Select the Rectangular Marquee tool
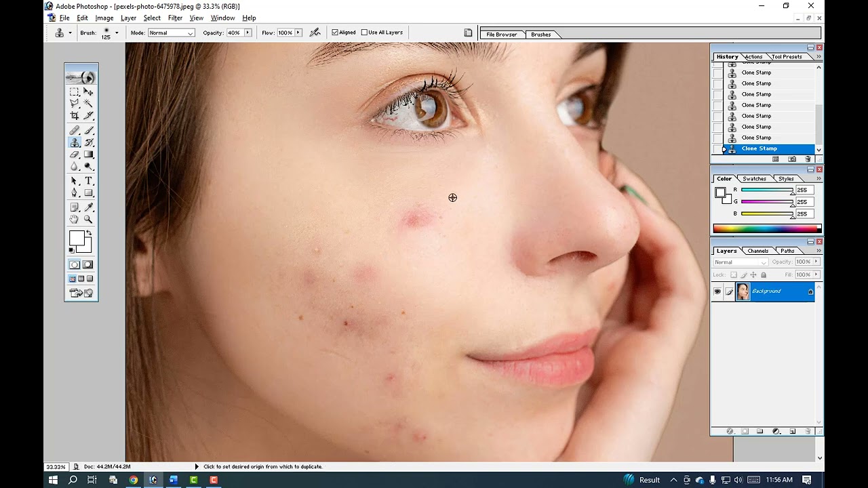 point(75,91)
